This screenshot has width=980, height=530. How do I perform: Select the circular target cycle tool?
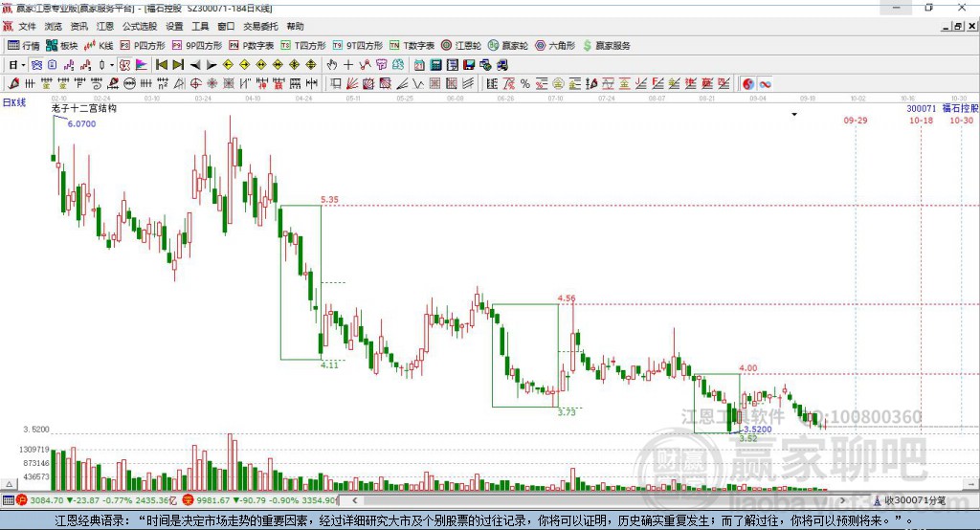pos(195,84)
